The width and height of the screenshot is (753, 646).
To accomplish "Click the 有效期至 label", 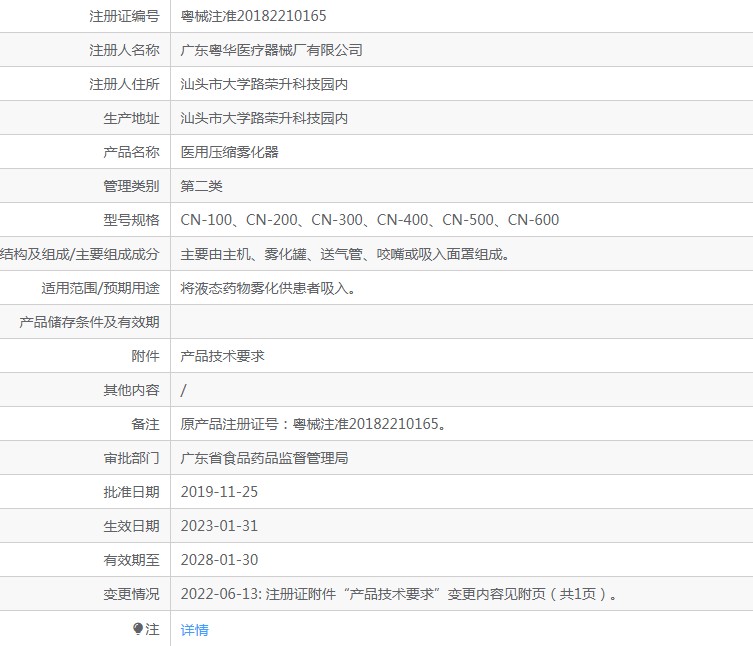I will click(131, 560).
